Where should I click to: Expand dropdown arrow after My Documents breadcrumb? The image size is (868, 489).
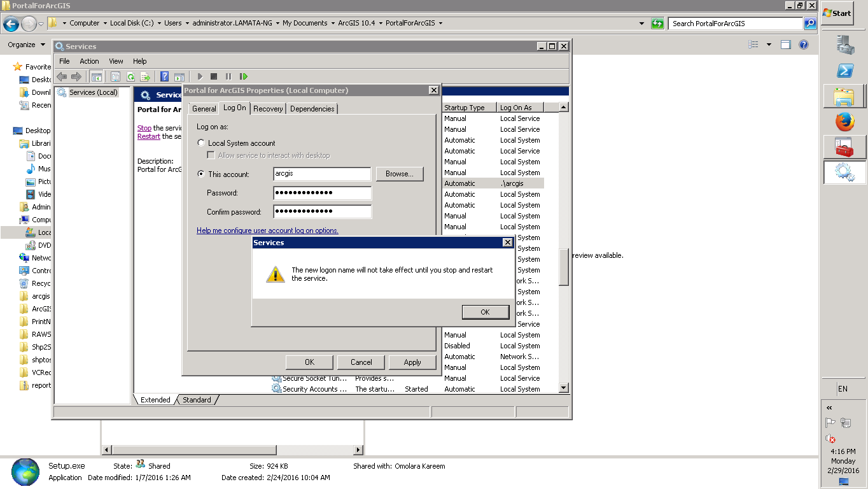(x=333, y=23)
